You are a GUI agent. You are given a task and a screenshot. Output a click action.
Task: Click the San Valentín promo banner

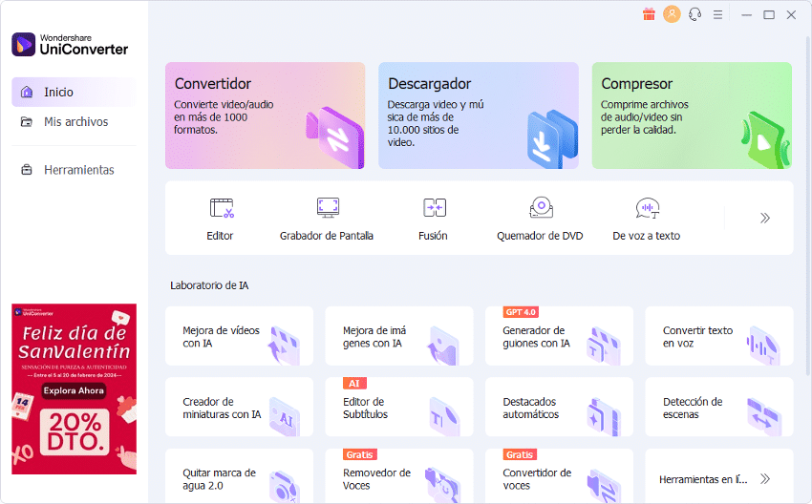pyautogui.click(x=74, y=388)
